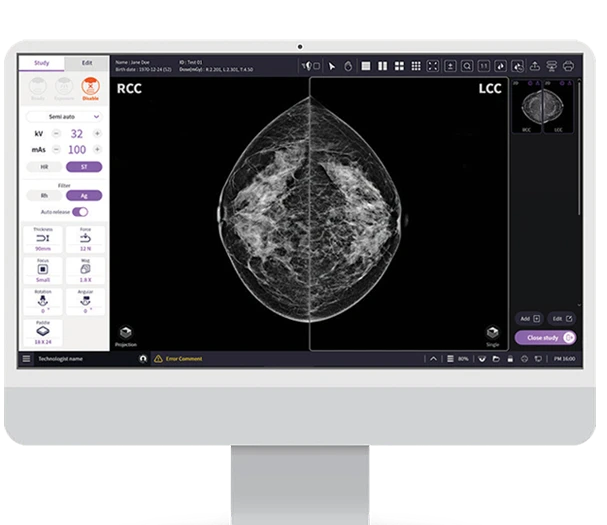Viewport: 607px width, 525px height.
Task: Switch to 3x3 grid layout
Action: [x=416, y=66]
